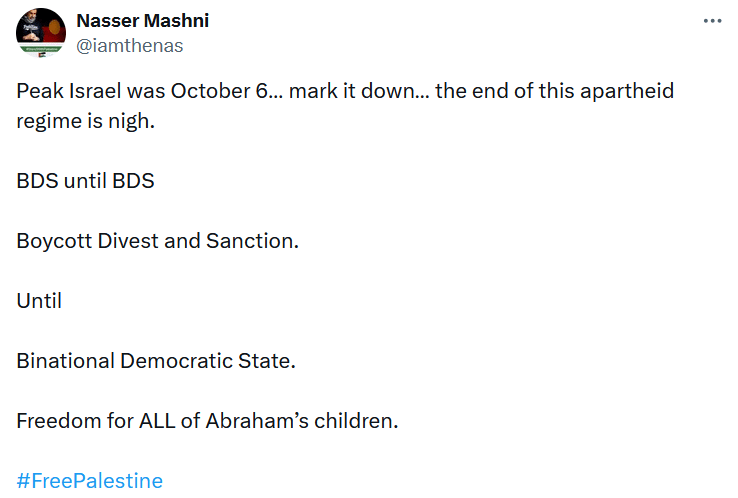738x498 pixels.
Task: Open the three-dot more options menu
Action: (712, 21)
